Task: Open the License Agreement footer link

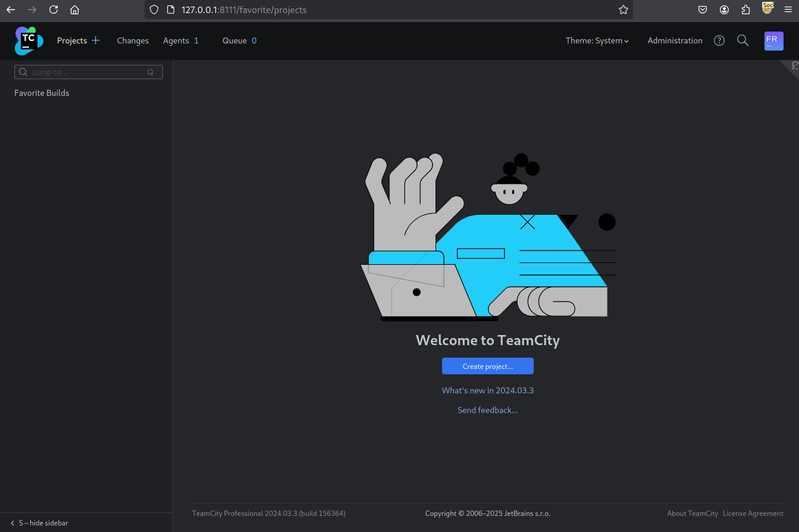Action: [753, 514]
